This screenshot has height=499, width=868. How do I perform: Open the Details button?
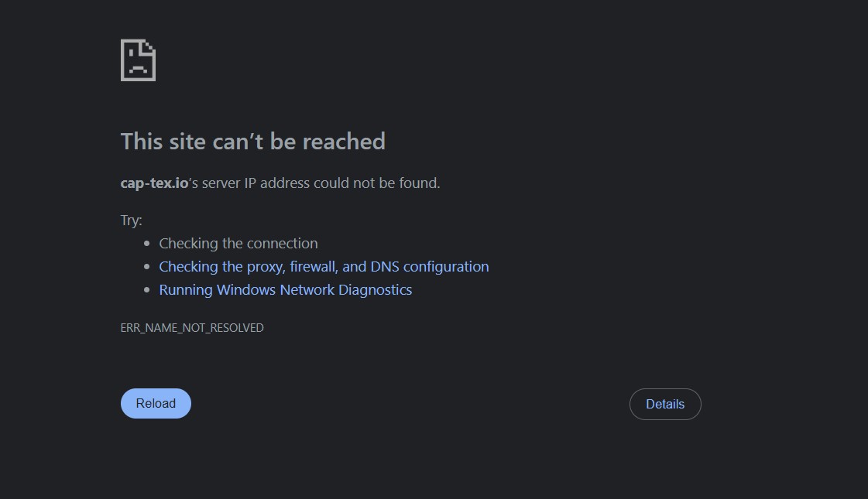665,404
